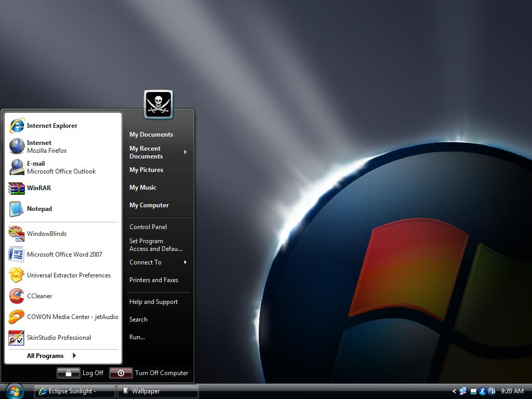
Task: Launch SkinStudio Professional
Action: click(x=59, y=338)
